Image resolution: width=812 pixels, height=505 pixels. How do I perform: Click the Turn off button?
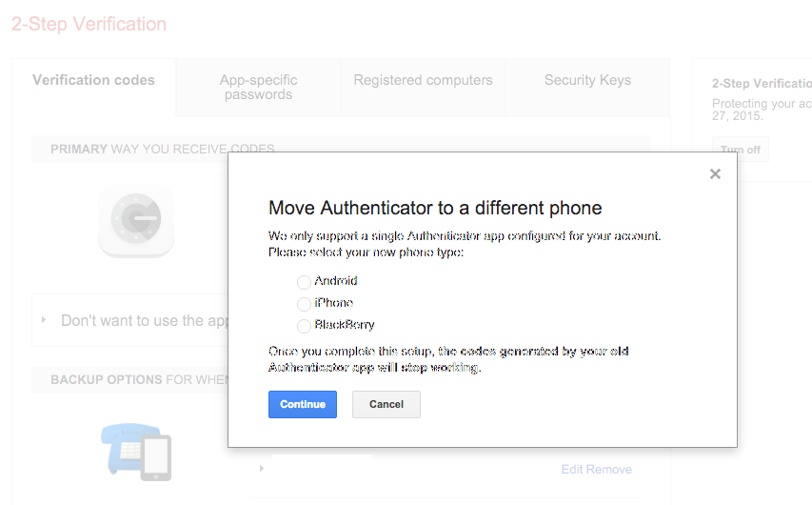tap(740, 150)
